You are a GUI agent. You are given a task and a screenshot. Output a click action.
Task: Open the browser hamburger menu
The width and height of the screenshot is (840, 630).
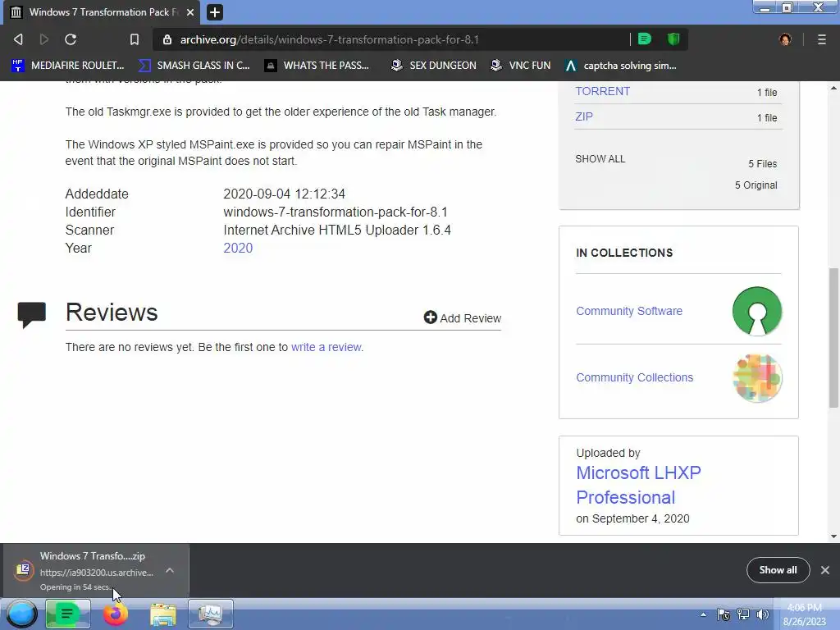pos(822,39)
